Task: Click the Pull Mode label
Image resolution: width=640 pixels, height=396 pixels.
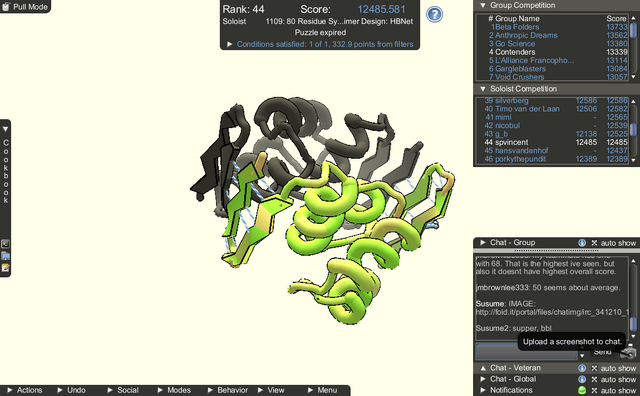Action: pyautogui.click(x=30, y=7)
